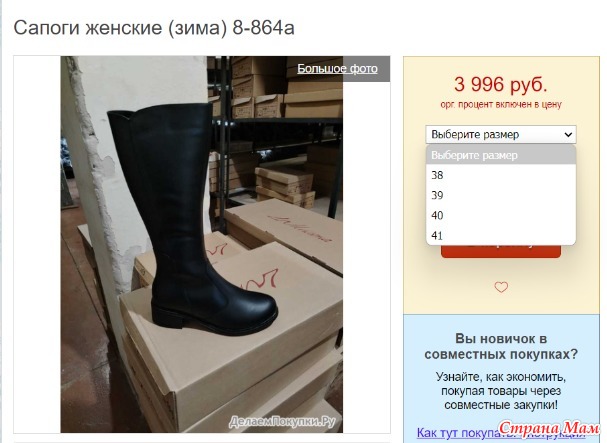Click the product title 'Сапоги женские (зима) 8-864а'

pos(154,28)
